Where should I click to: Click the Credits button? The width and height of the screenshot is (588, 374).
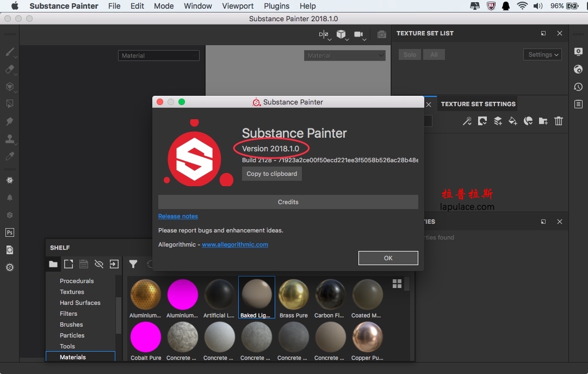coord(288,202)
